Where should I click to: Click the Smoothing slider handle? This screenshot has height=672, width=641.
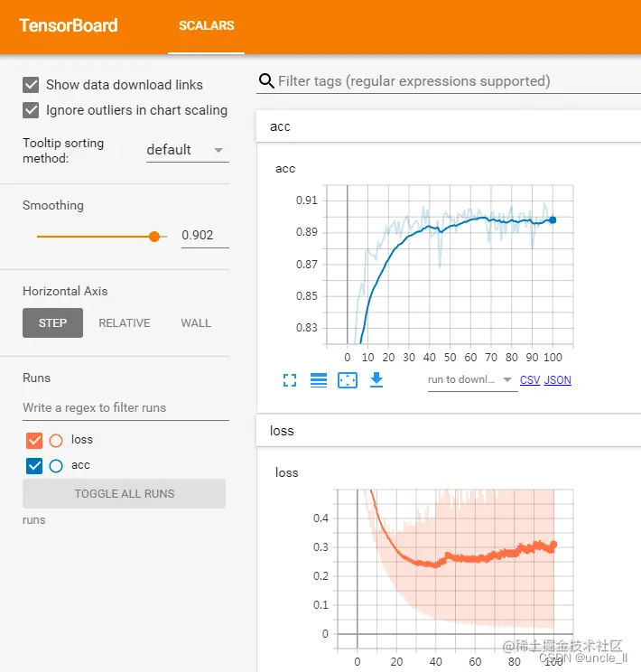[154, 236]
